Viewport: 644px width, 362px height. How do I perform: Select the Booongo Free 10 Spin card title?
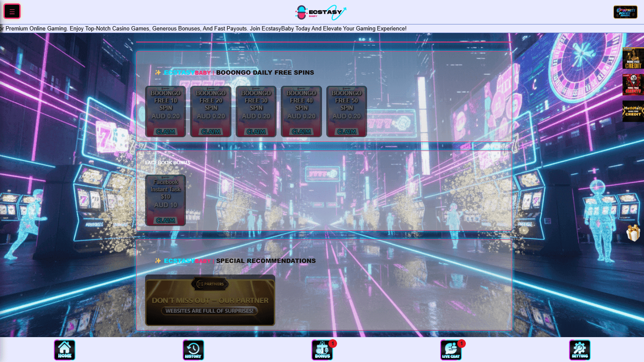tap(166, 100)
